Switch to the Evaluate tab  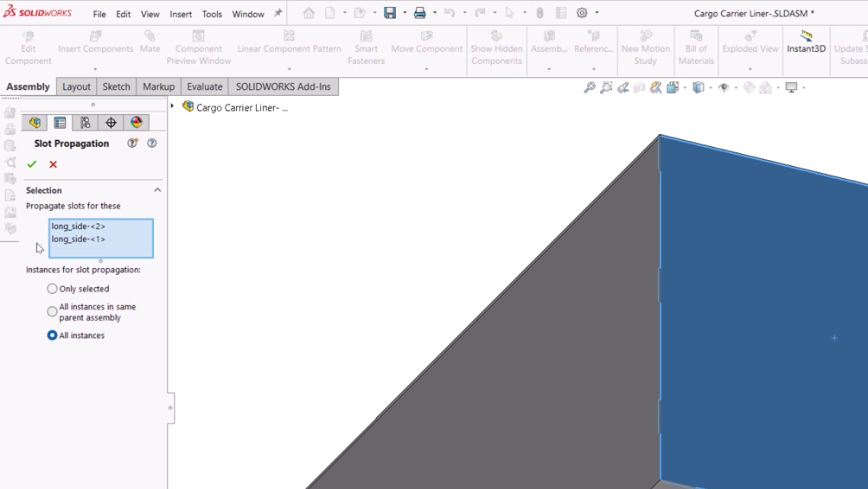click(x=204, y=86)
